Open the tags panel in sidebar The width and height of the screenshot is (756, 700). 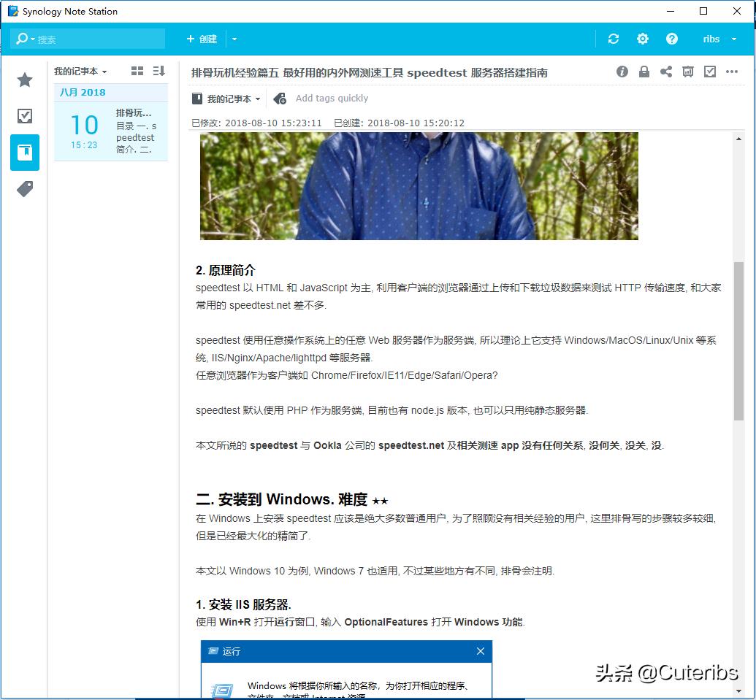click(24, 189)
